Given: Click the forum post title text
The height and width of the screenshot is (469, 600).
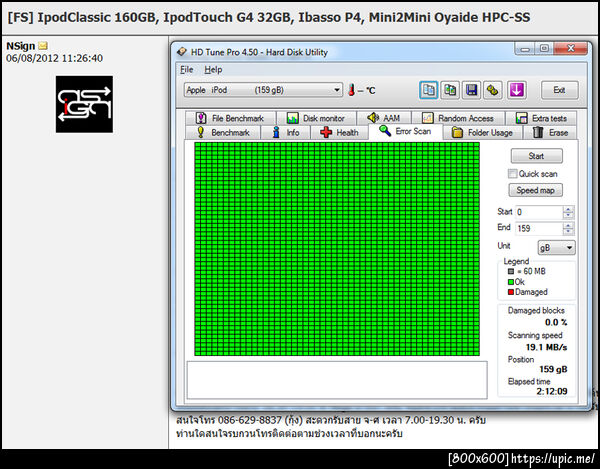Looking at the screenshot, I should click(269, 18).
